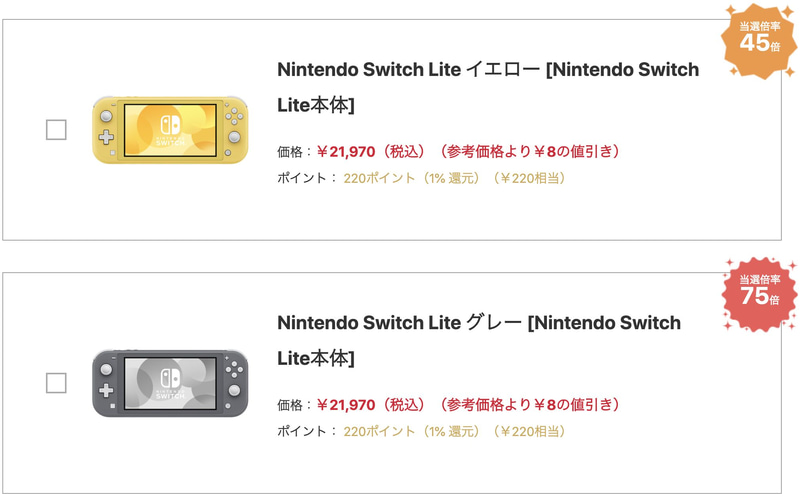Open the Nintendo Switch Lite イエロー title
Viewport: 800px width, 497px height.
coord(487,87)
